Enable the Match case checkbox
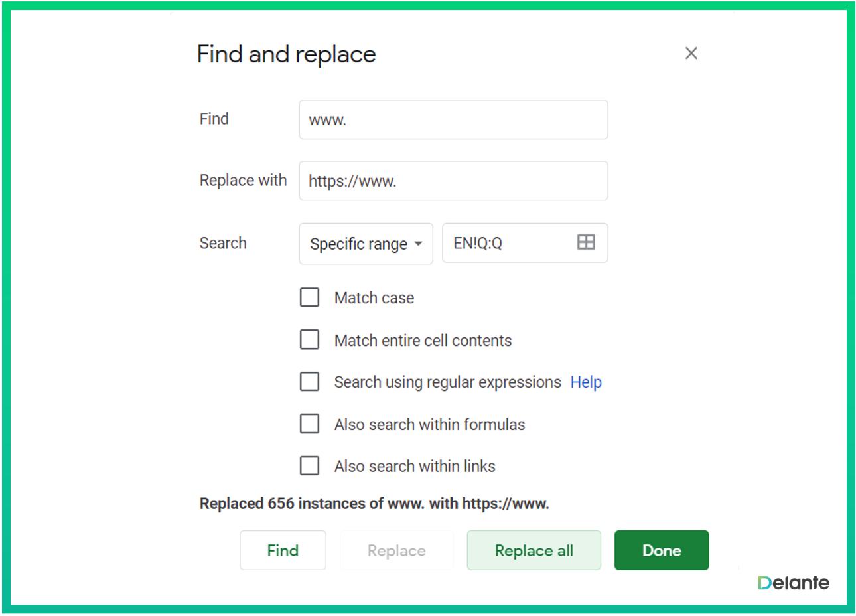The height and width of the screenshot is (616, 856). [x=310, y=297]
